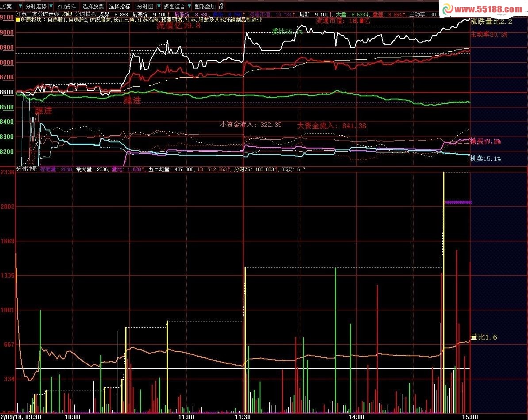Click volume axis label 2002
The width and height of the screenshot is (528, 420).
click(8, 206)
